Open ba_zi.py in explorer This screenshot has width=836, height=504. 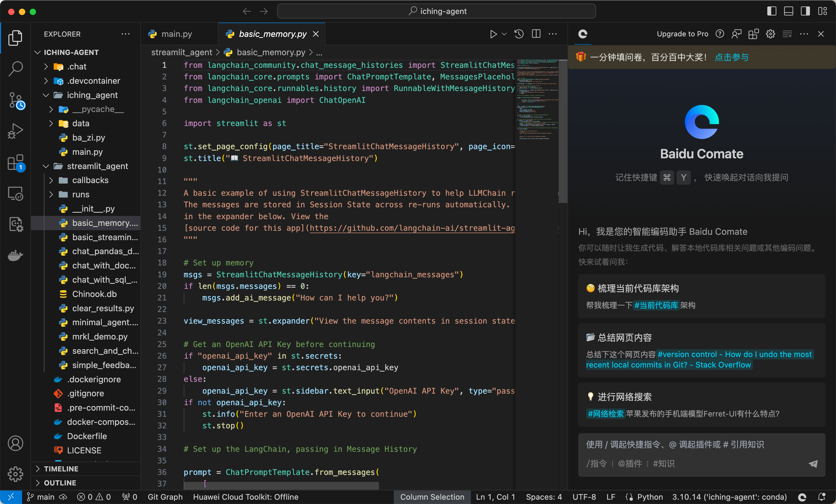[x=85, y=138]
